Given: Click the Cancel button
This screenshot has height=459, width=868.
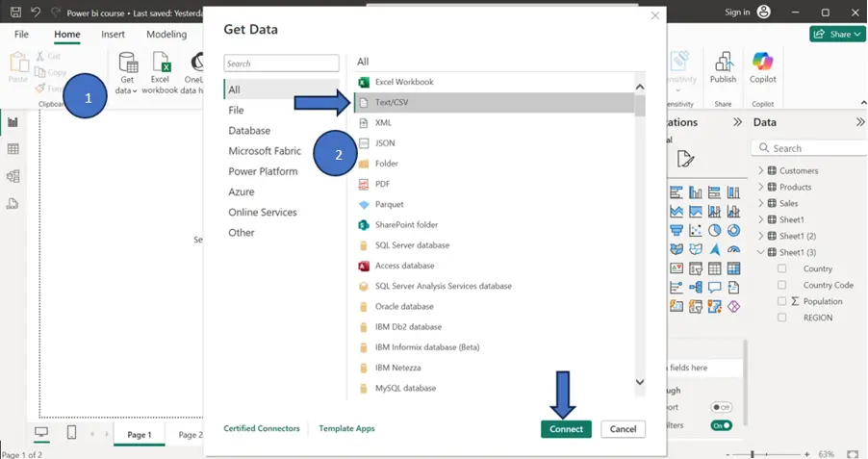Looking at the screenshot, I should tap(624, 429).
